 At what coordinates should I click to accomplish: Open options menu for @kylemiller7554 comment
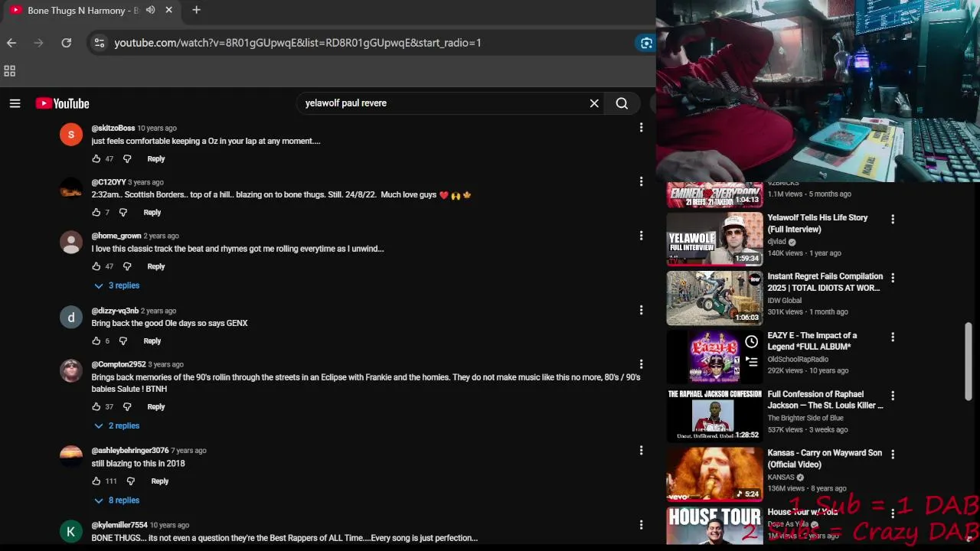click(641, 525)
